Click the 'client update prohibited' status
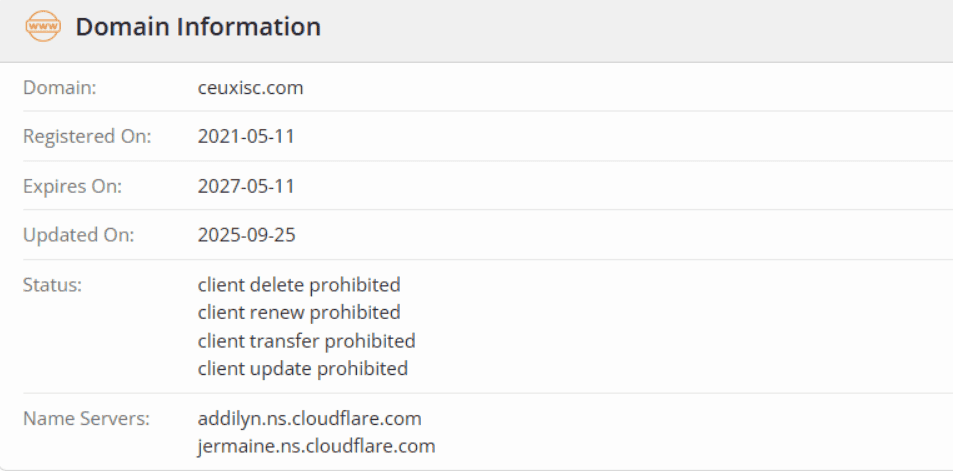Viewport: 953px width, 471px height. [x=303, y=369]
